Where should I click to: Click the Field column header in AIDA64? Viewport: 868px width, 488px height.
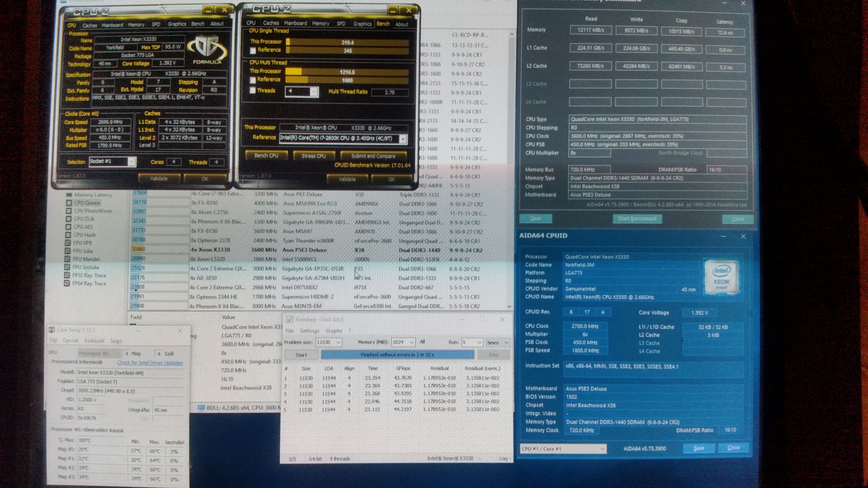(x=136, y=317)
